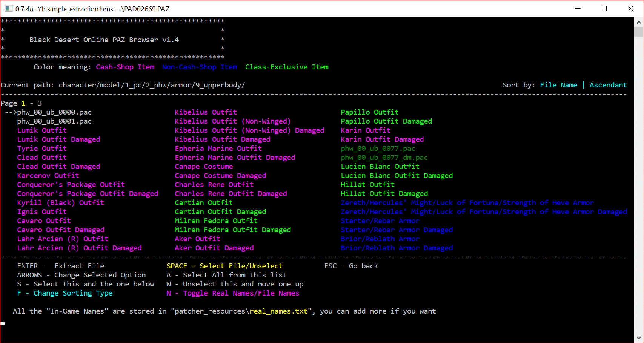The height and width of the screenshot is (343, 644).
Task: Click the Cash-Shop Item color legend
Action: 125,67
